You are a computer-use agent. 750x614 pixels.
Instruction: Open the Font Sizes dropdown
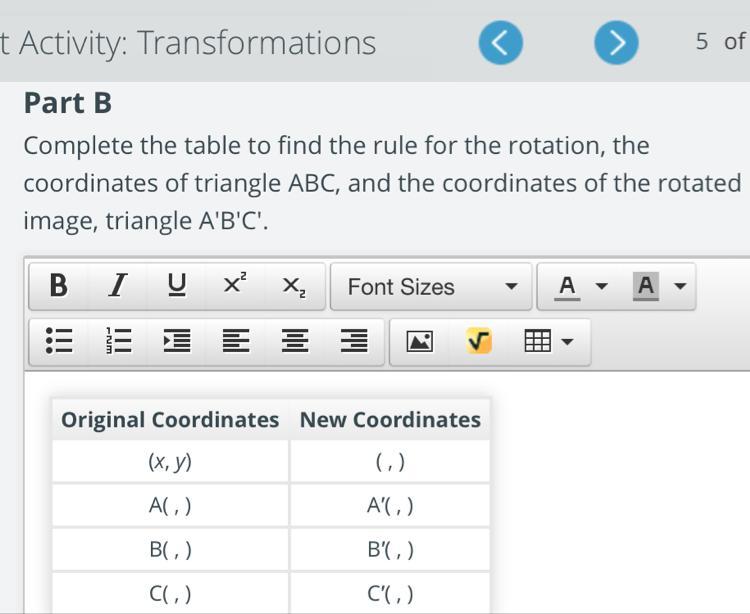[x=430, y=286]
